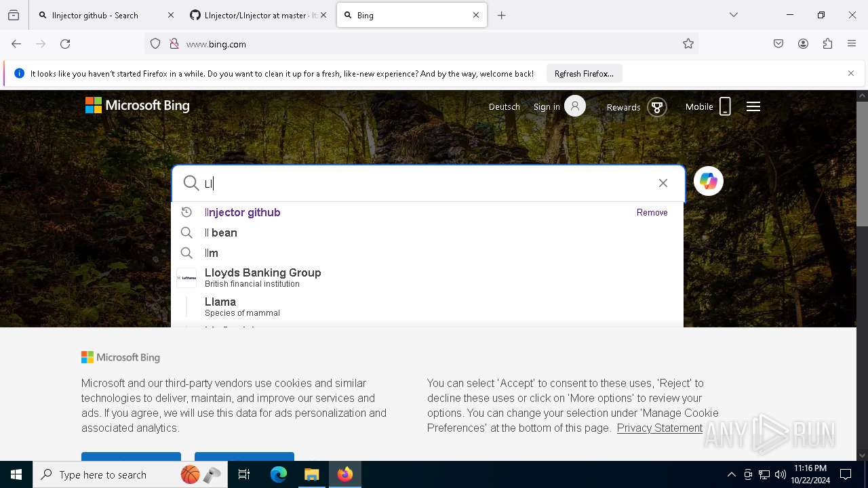The image size is (868, 488).
Task: Go back with the arrow button
Action: click(x=16, y=44)
